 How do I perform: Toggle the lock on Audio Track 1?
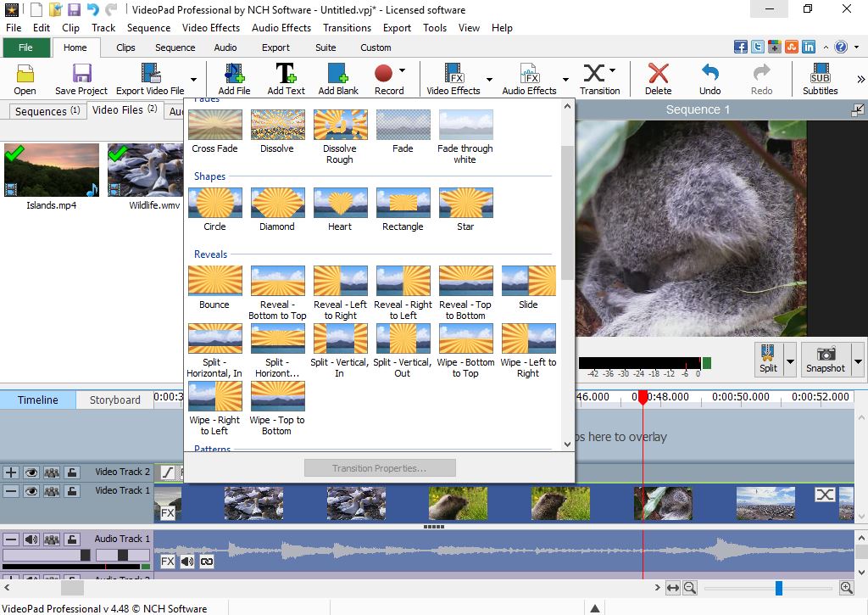coord(72,540)
